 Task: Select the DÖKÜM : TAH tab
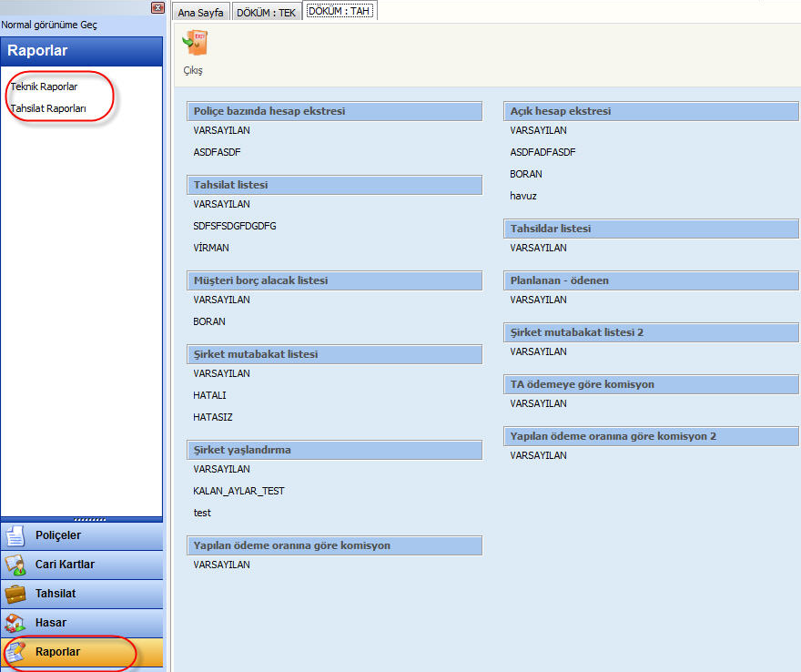(340, 12)
